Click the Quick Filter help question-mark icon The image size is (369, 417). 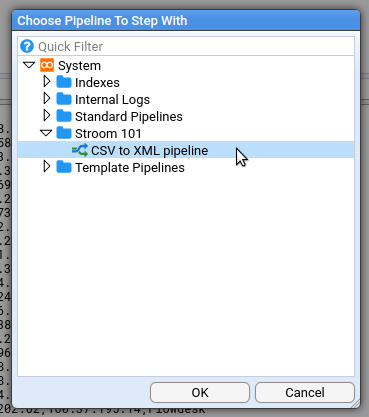[x=27, y=46]
